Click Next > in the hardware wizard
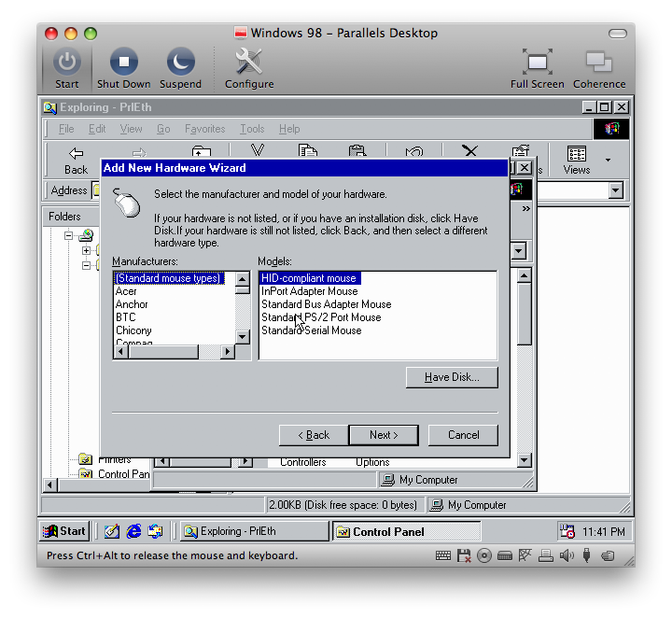This screenshot has height=618, width=672. click(x=384, y=435)
